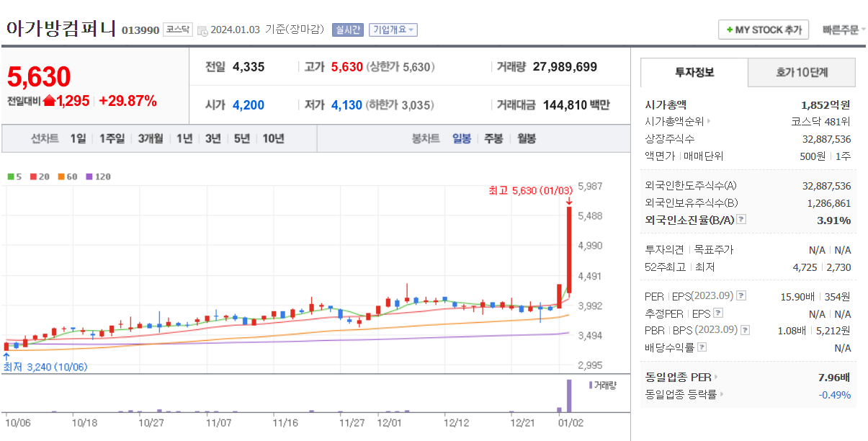The width and height of the screenshot is (868, 441).
Task: Click red up-arrow icon beside 1,295
Action: tap(49, 101)
